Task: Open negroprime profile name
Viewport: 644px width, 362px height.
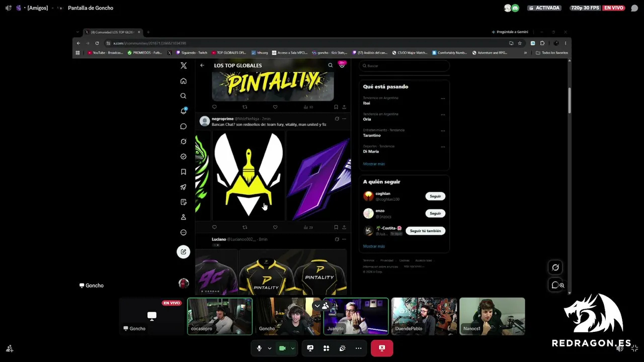Action: (x=222, y=119)
